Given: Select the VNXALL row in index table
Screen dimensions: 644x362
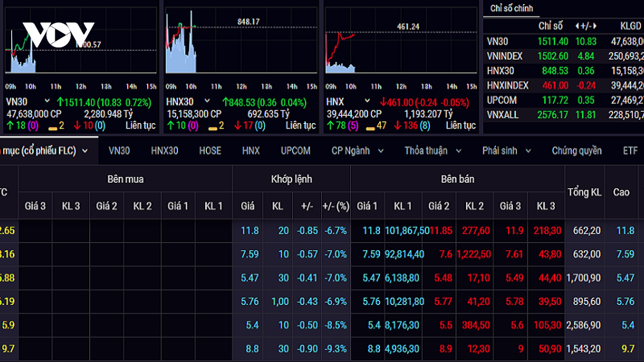Looking at the screenshot, I should 563,115.
